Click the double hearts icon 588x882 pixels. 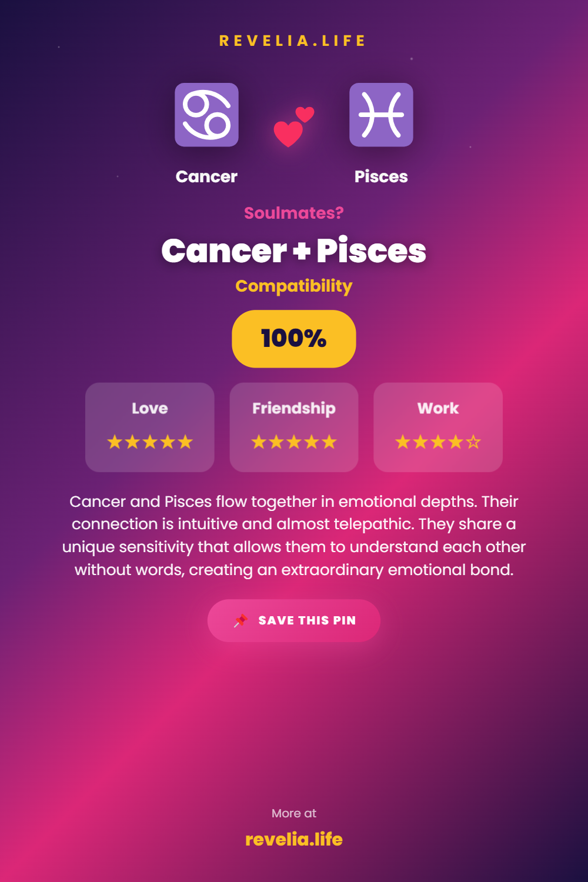click(x=293, y=126)
